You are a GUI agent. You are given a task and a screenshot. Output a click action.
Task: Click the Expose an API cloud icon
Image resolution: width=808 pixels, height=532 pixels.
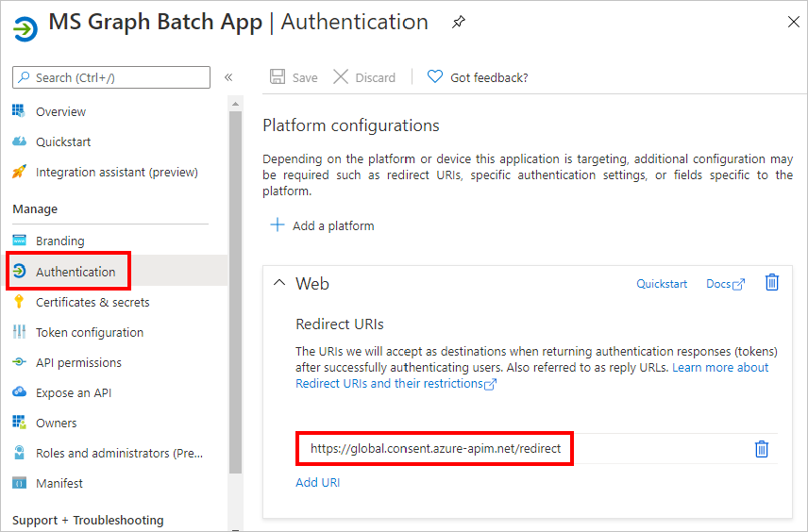[x=19, y=391]
